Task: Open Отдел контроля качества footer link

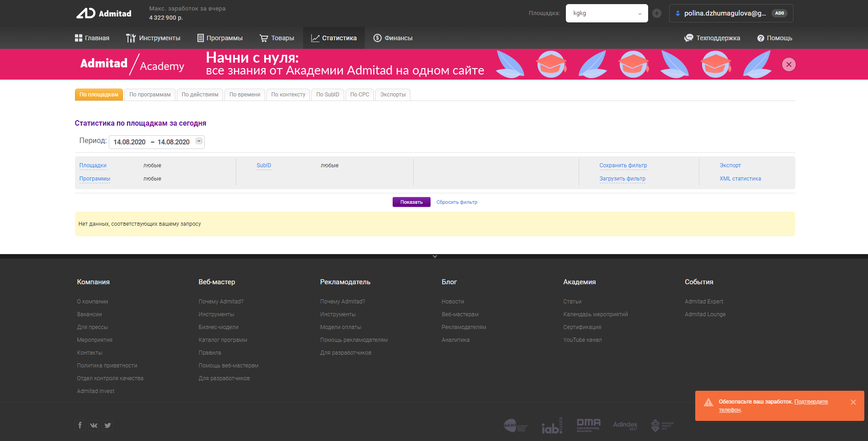Action: tap(110, 378)
